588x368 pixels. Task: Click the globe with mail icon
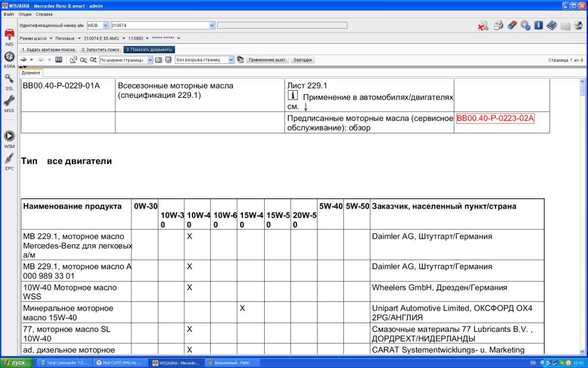tap(579, 25)
